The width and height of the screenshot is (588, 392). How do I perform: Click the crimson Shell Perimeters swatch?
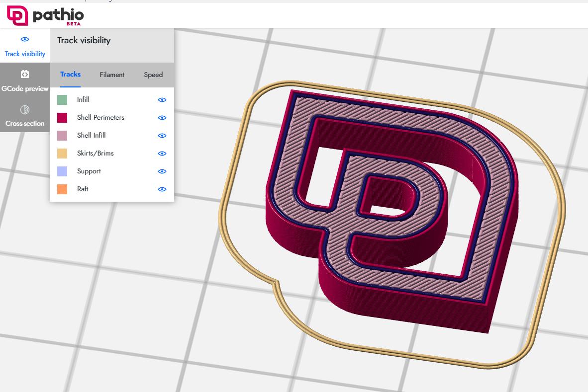[62, 118]
